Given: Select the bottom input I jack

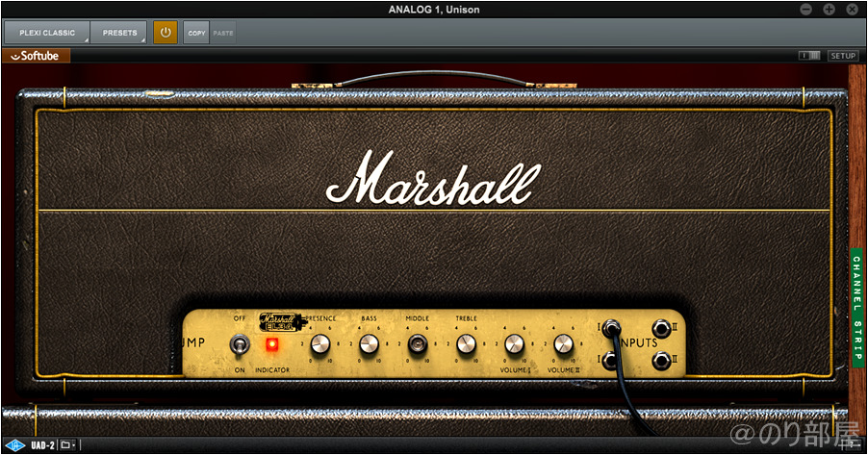Looking at the screenshot, I should pos(610,361).
